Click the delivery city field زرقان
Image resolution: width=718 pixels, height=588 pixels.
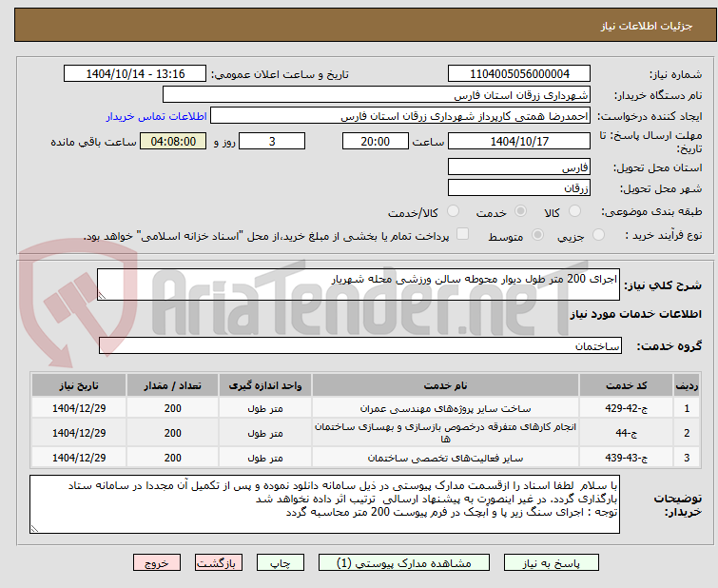[x=519, y=187]
